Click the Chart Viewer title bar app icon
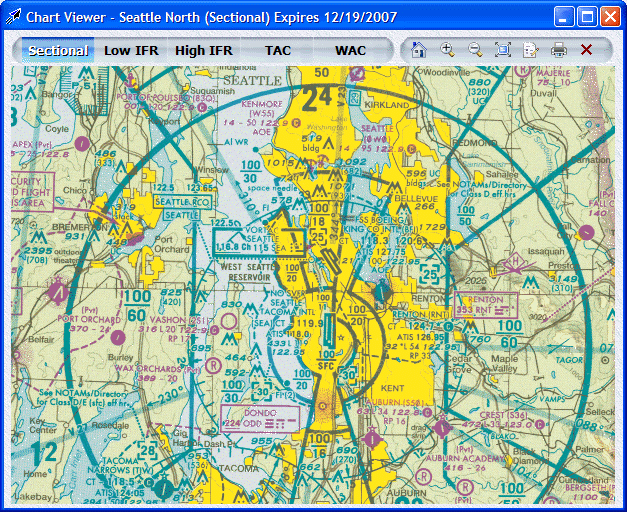This screenshot has height=512, width=627. (x=14, y=17)
